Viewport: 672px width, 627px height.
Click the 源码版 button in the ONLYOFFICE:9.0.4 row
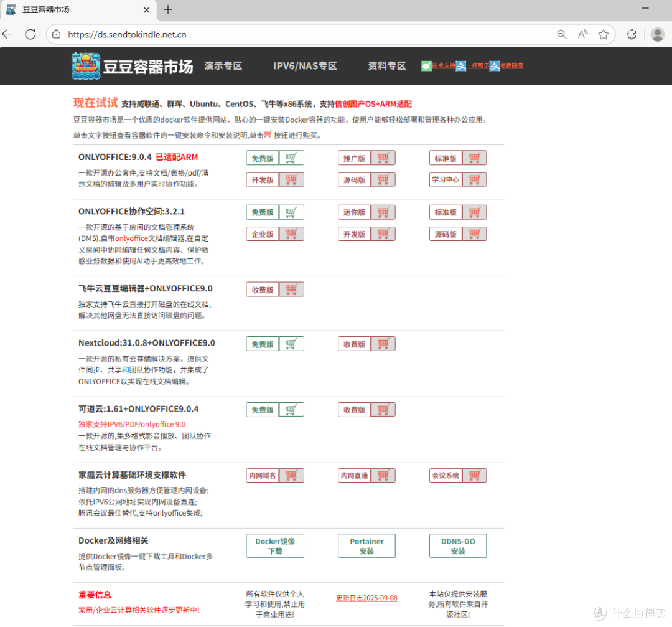click(355, 179)
